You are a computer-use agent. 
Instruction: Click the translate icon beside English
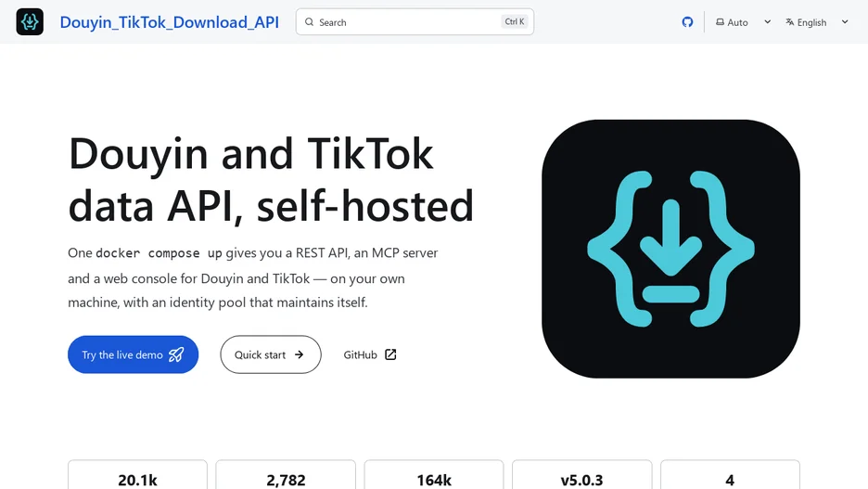coord(790,22)
